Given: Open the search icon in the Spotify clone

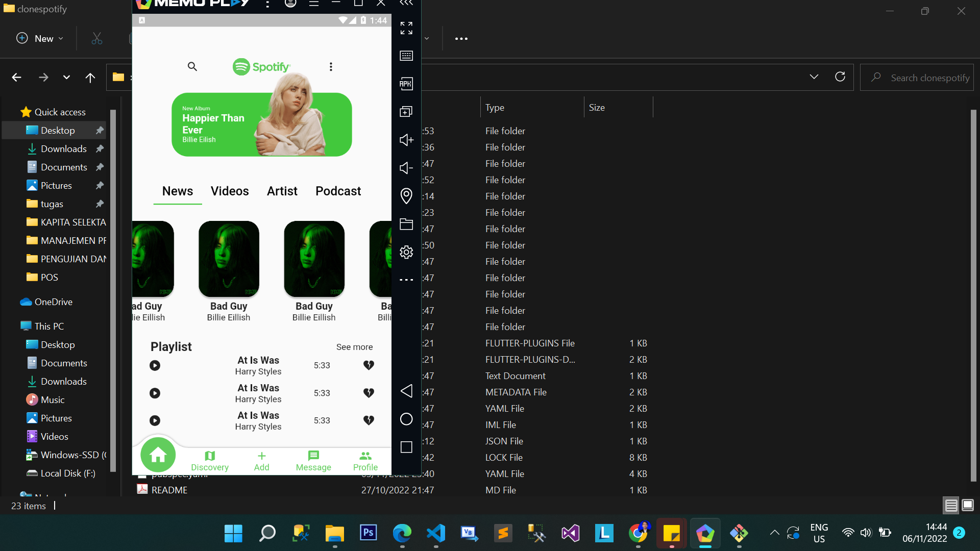Looking at the screenshot, I should (192, 66).
